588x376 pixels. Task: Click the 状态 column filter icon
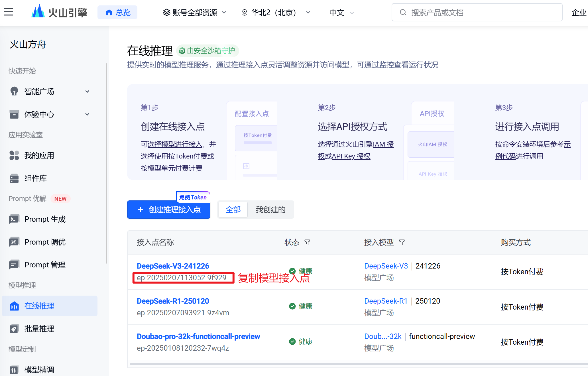coord(307,242)
